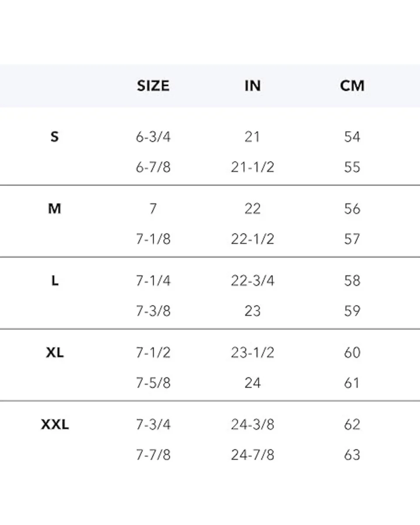Click the CM column header

coord(352,86)
